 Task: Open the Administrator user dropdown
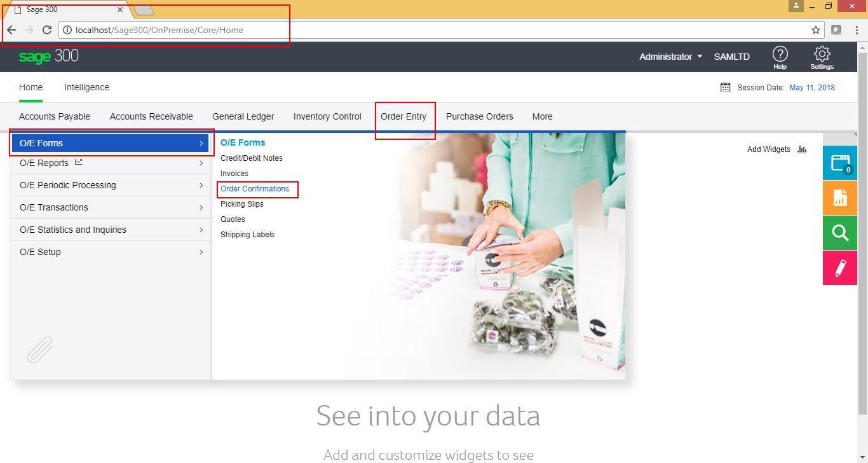point(671,57)
